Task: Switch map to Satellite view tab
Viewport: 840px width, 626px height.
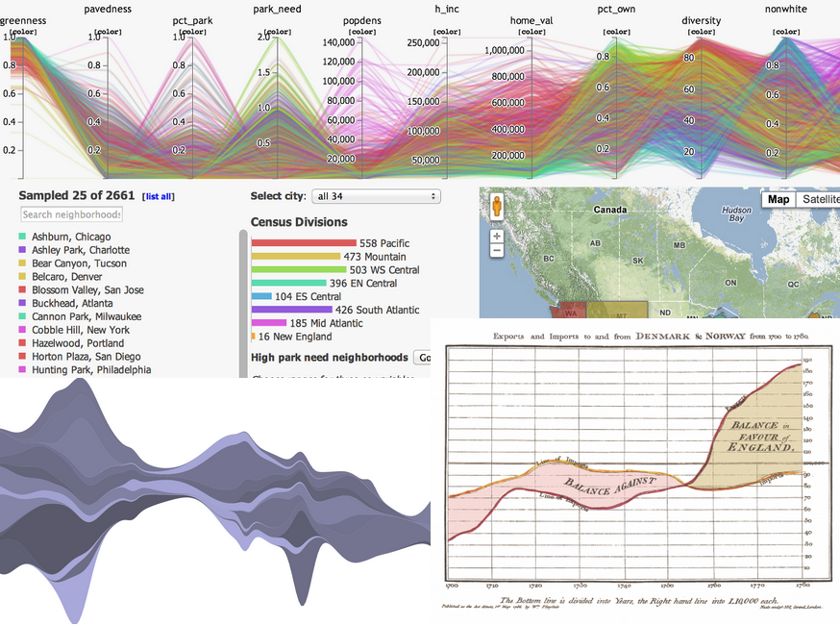Action: click(820, 199)
